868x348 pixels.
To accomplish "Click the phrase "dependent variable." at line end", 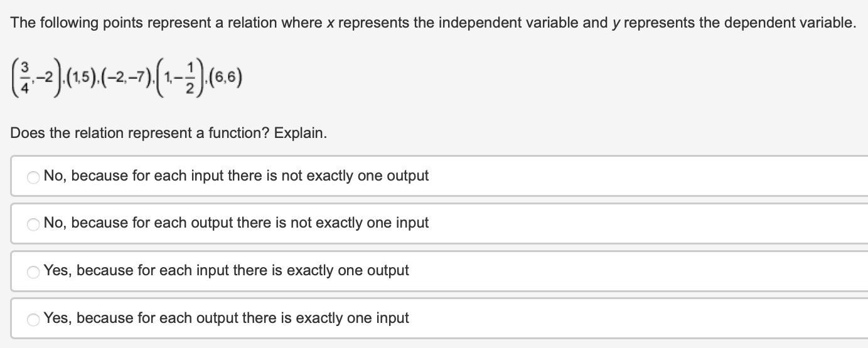I will coord(790,23).
